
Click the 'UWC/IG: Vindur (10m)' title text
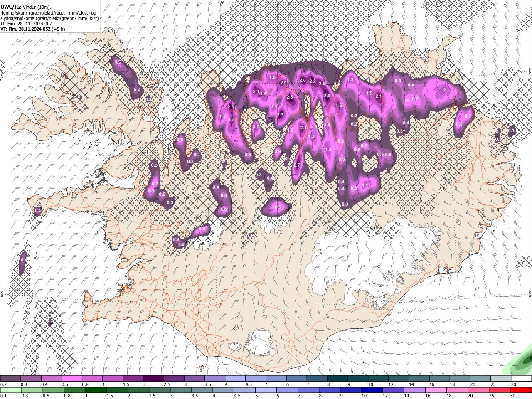click(x=25, y=7)
